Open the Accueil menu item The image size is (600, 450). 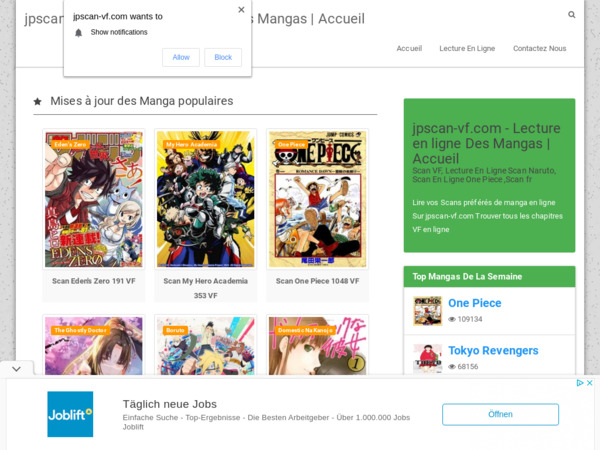coord(409,49)
